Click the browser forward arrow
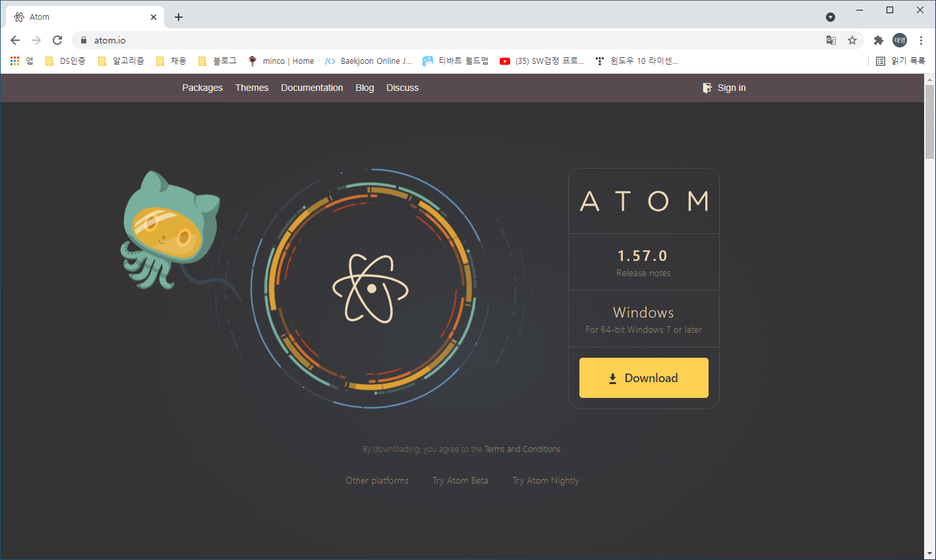This screenshot has height=560, width=936. click(36, 40)
